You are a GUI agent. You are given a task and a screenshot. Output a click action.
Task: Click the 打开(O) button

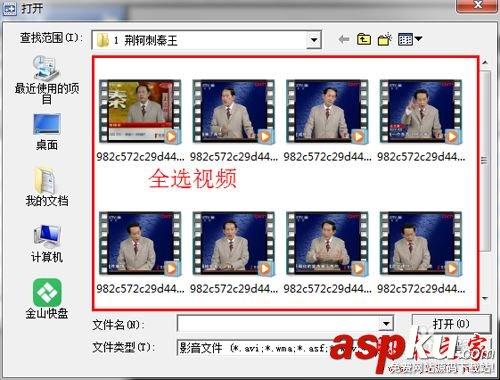click(x=451, y=324)
